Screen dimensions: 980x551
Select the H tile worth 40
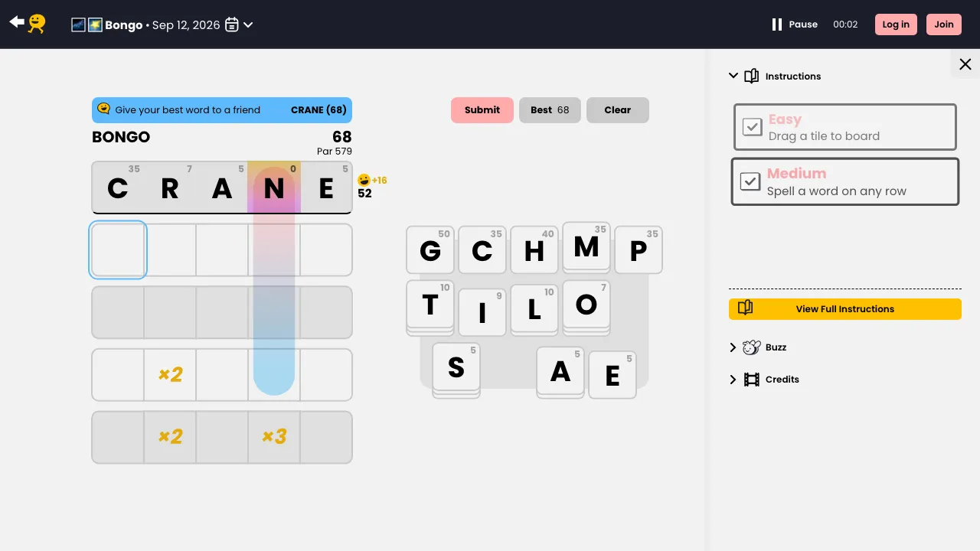coord(534,249)
